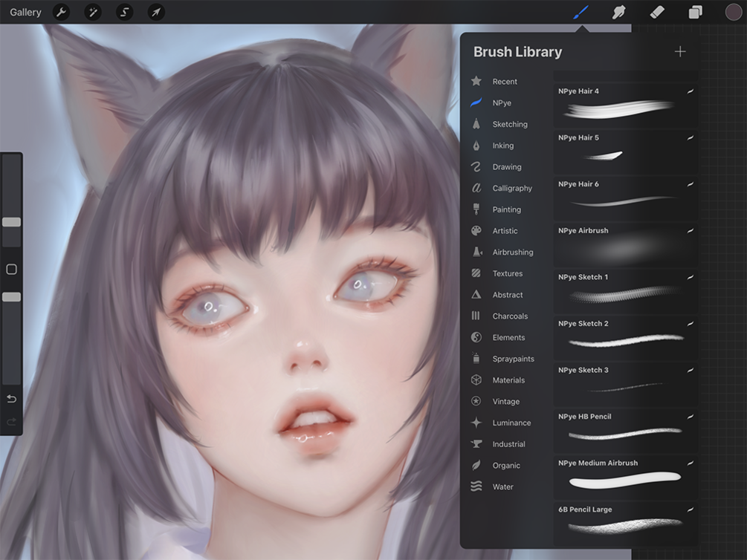Open the Materials brush set

506,380
